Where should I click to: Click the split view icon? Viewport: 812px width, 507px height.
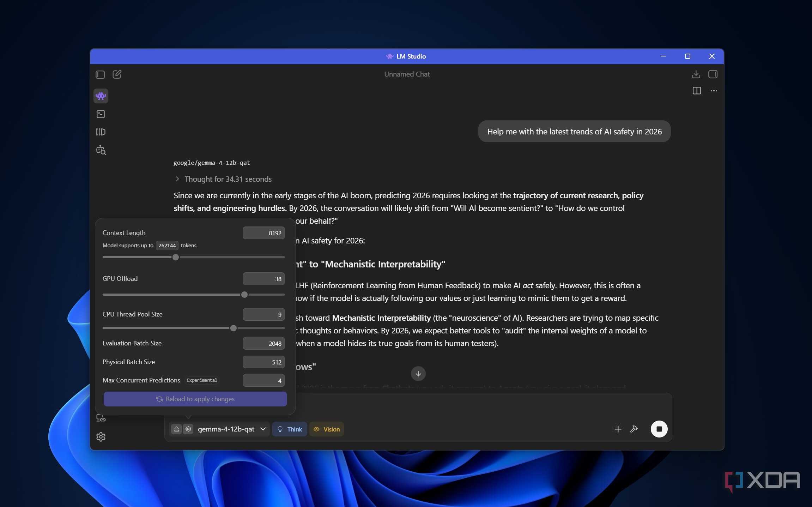coord(697,91)
